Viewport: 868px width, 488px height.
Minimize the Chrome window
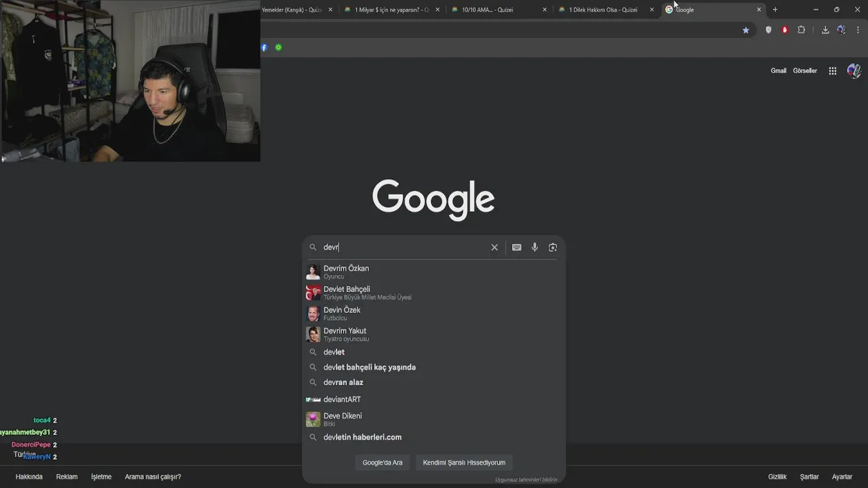[816, 9]
